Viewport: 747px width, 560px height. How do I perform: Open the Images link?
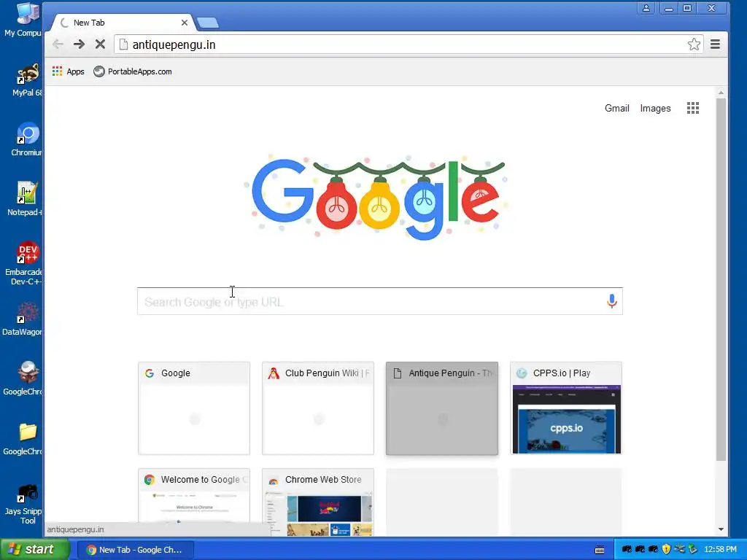pos(655,108)
